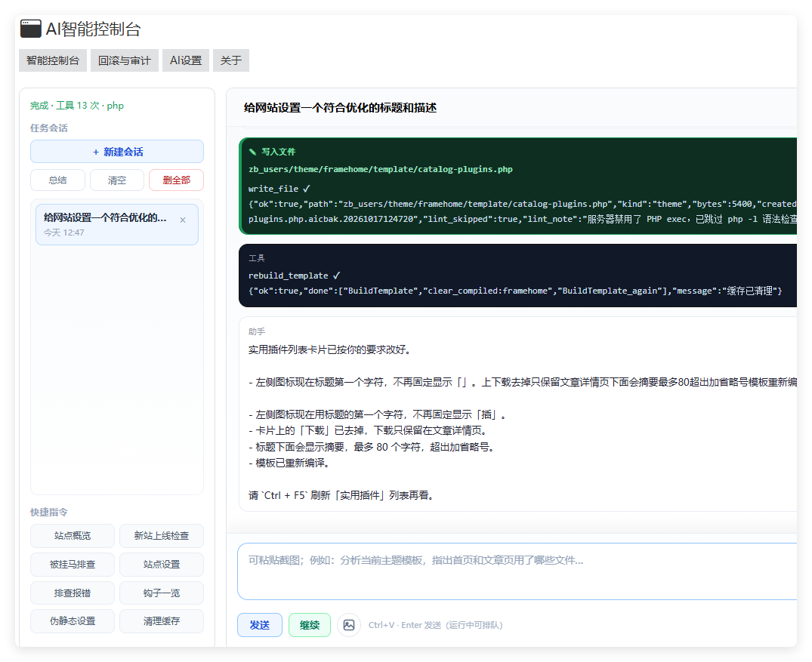Run the 被挂马排查 quick command

tap(73, 564)
